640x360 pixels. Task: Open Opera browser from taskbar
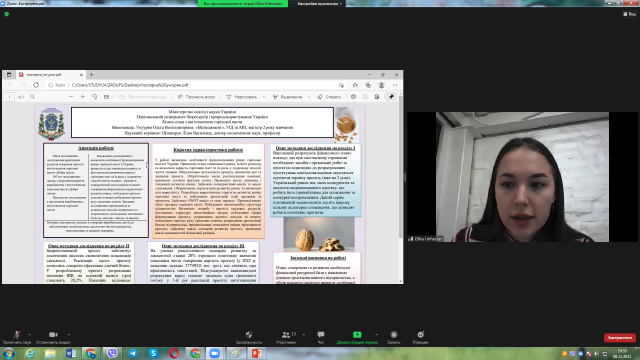point(174,353)
